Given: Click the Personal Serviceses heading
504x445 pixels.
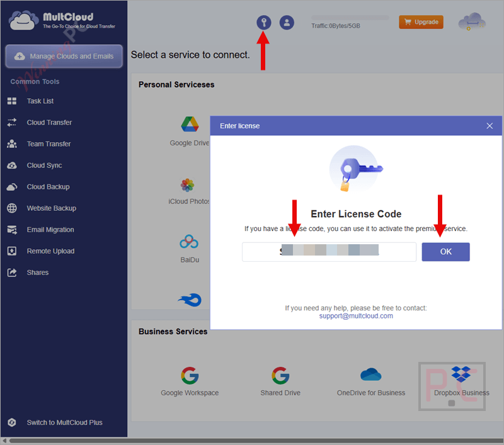Looking at the screenshot, I should click(176, 84).
